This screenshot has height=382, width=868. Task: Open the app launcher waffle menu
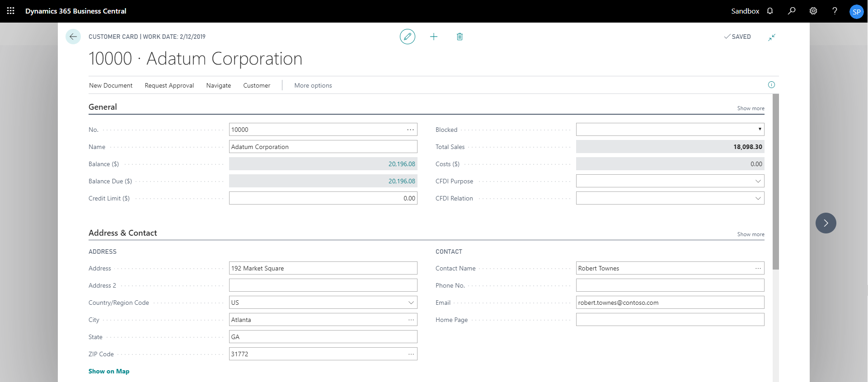11,11
